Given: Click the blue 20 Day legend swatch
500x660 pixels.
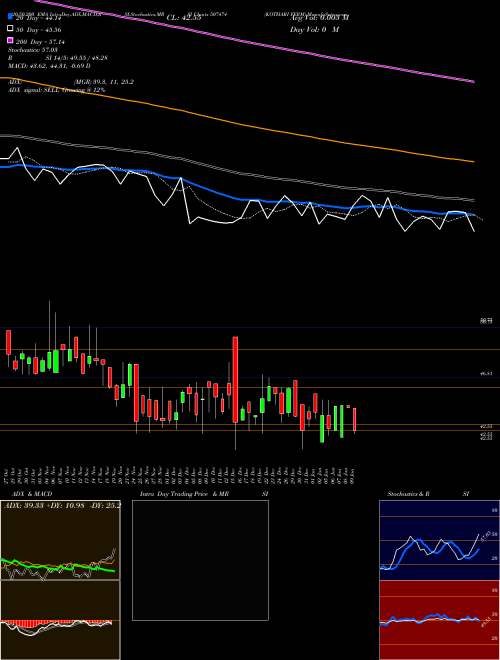Looking at the screenshot, I should (x=10, y=18).
